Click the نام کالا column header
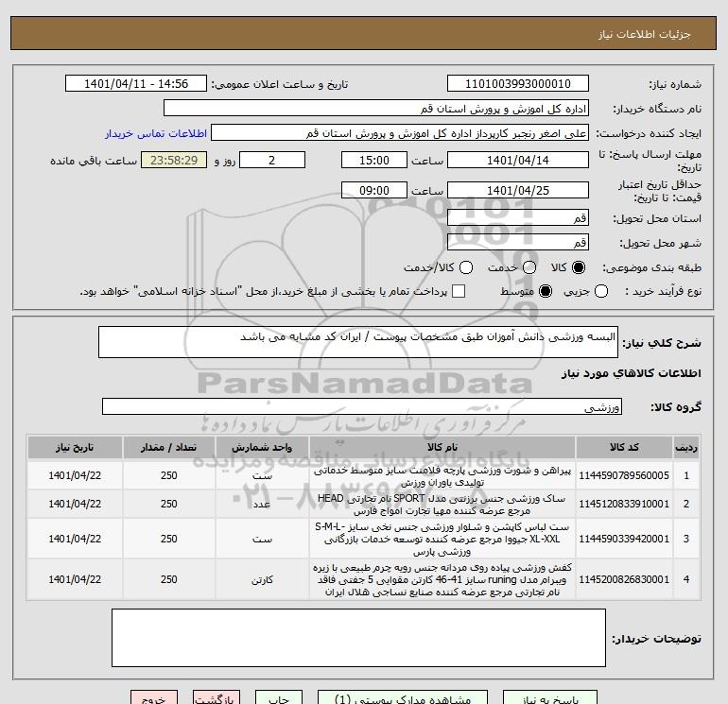Viewport: 728px width, 704px height. pyautogui.click(x=442, y=447)
